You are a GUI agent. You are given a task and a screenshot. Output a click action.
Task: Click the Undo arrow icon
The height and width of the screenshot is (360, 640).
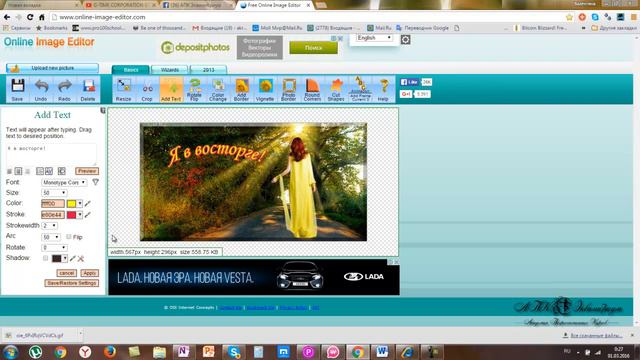pyautogui.click(x=41, y=89)
